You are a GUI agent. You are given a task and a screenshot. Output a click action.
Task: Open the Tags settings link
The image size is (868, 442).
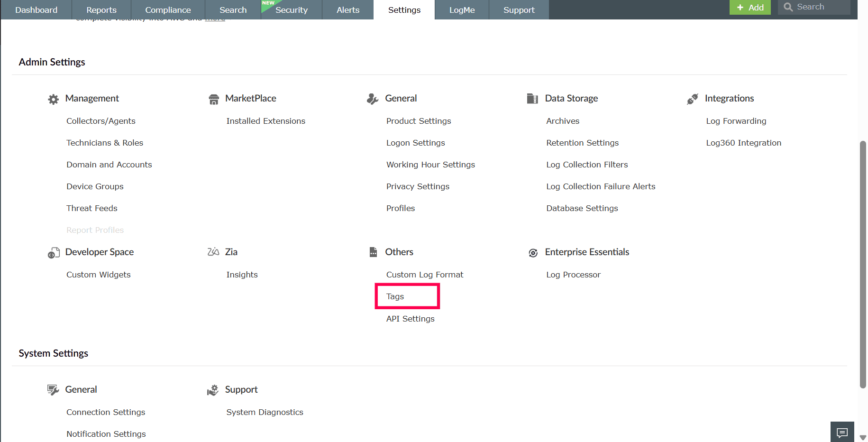pos(395,296)
